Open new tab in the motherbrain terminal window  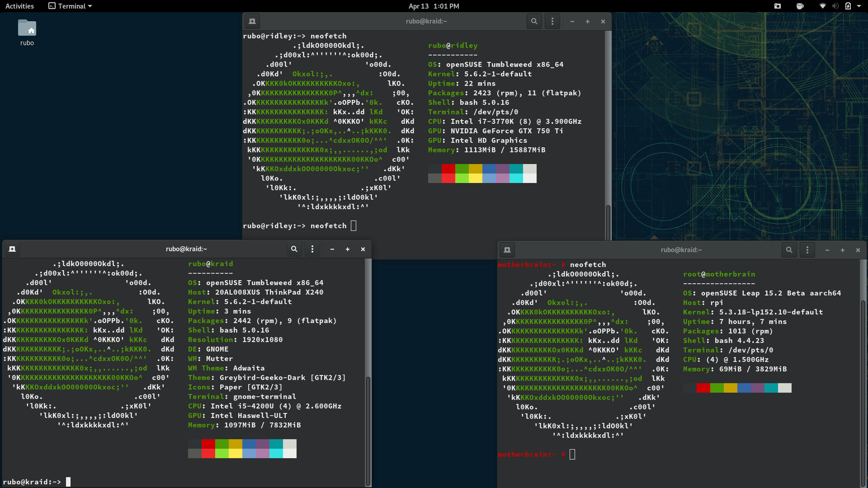[x=507, y=250]
